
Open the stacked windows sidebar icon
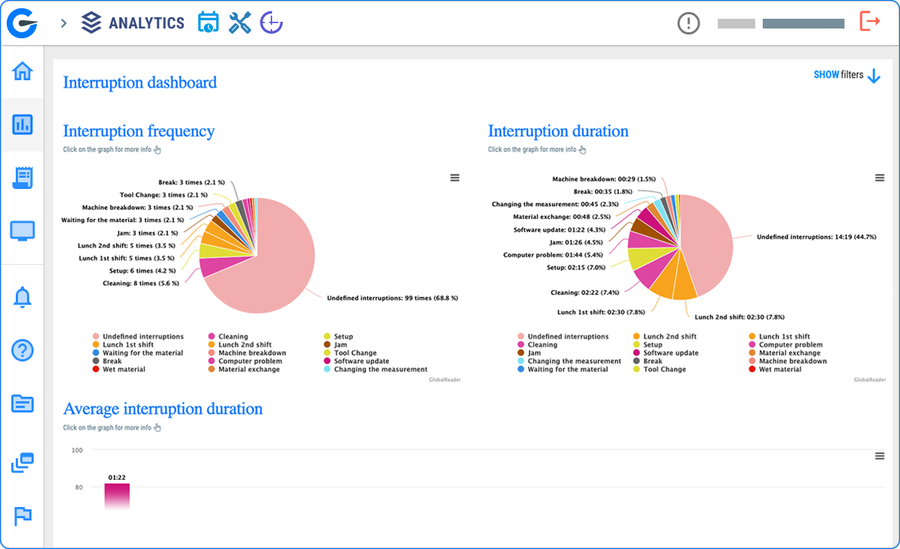22,462
